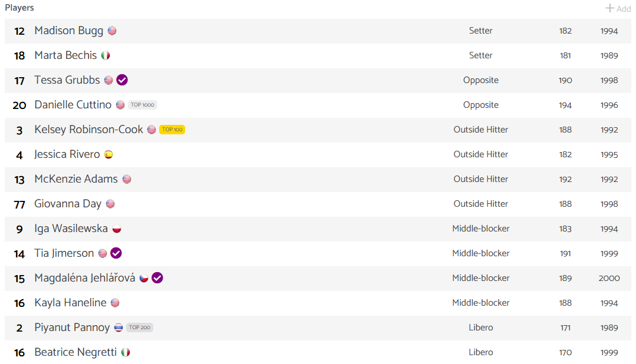
Task: Click Kayla Haneline's name
Action: pos(70,303)
